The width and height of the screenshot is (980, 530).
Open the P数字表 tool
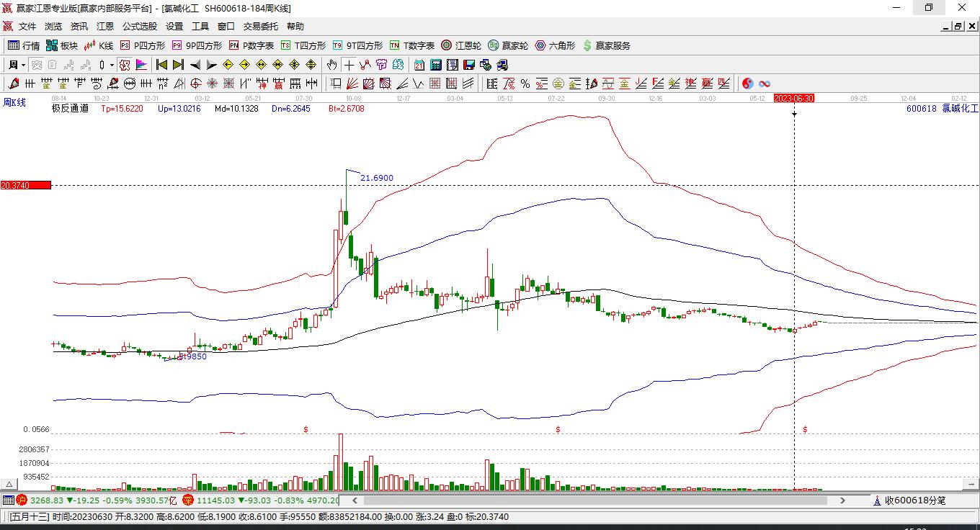[251, 45]
